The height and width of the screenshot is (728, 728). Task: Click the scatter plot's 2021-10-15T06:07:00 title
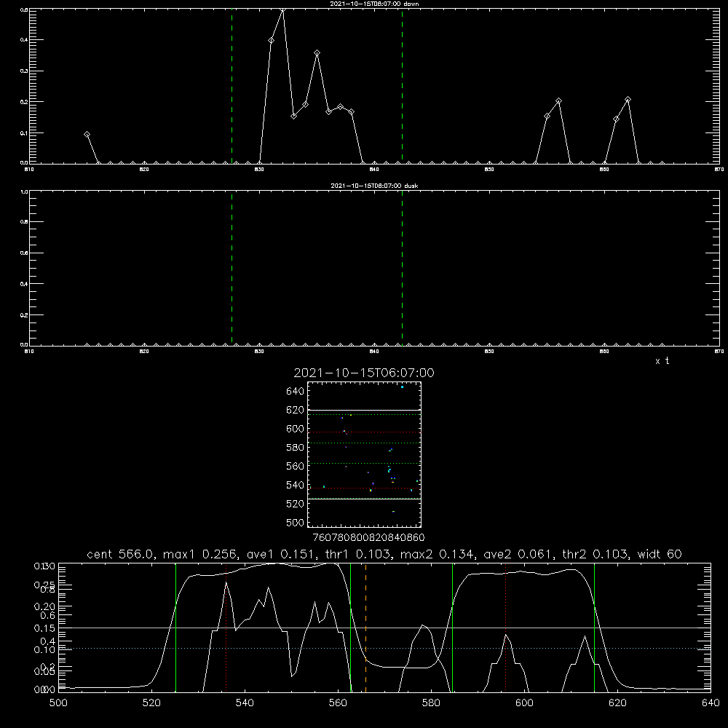click(364, 373)
